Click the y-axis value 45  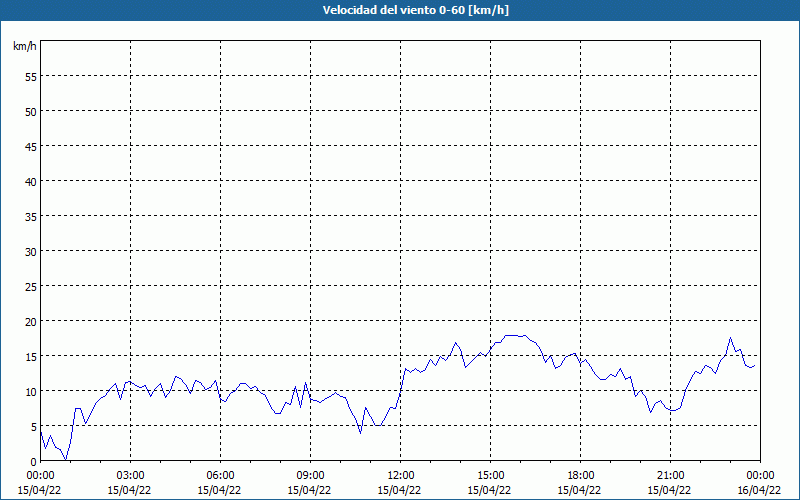31,146
